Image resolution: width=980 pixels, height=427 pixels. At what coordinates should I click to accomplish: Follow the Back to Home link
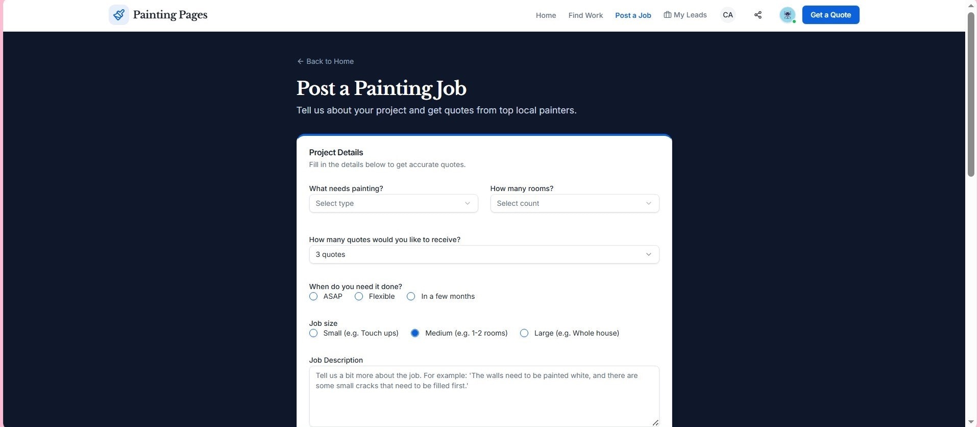pyautogui.click(x=330, y=61)
